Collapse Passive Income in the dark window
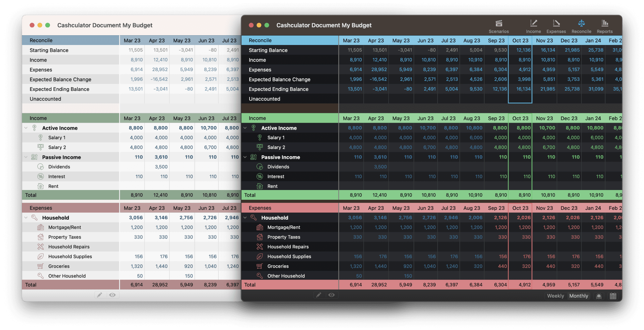 pyautogui.click(x=245, y=157)
